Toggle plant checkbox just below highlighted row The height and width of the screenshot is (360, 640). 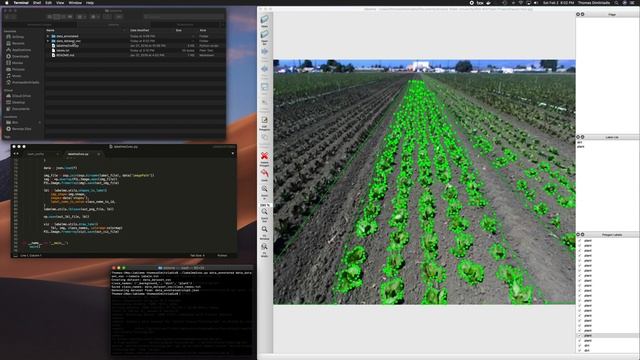(x=580, y=340)
